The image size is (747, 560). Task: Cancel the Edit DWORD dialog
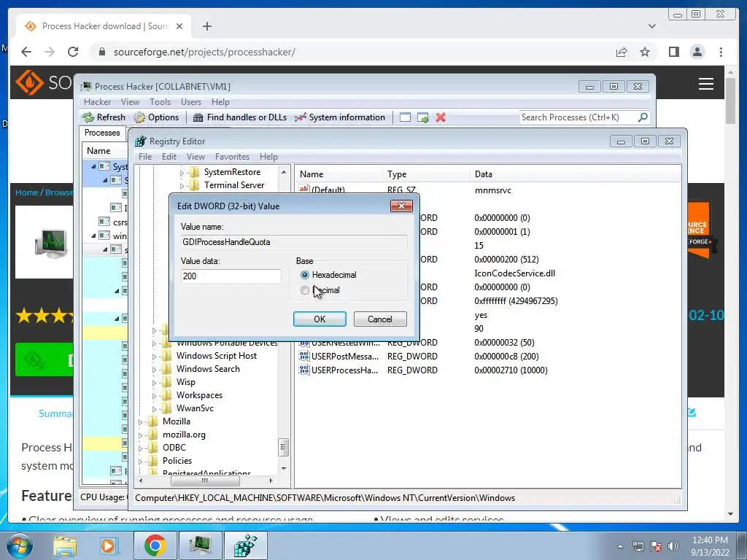[379, 319]
